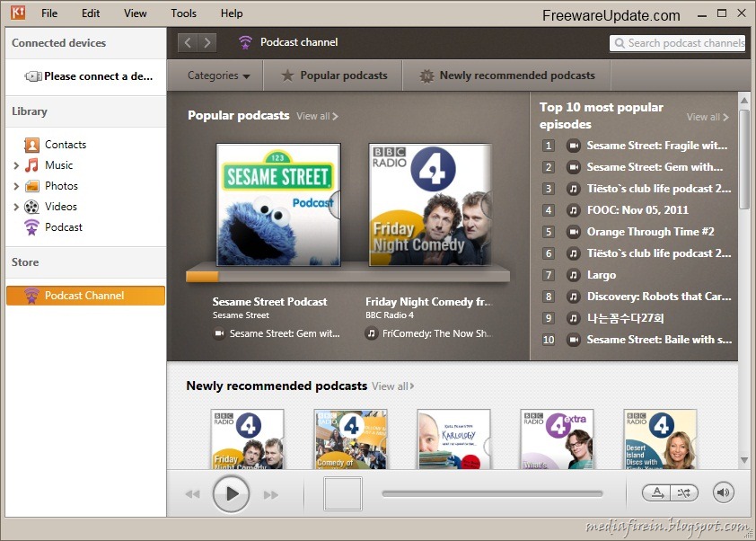Click the Search podcast channels field
The width and height of the screenshot is (756, 541).
coord(678,42)
